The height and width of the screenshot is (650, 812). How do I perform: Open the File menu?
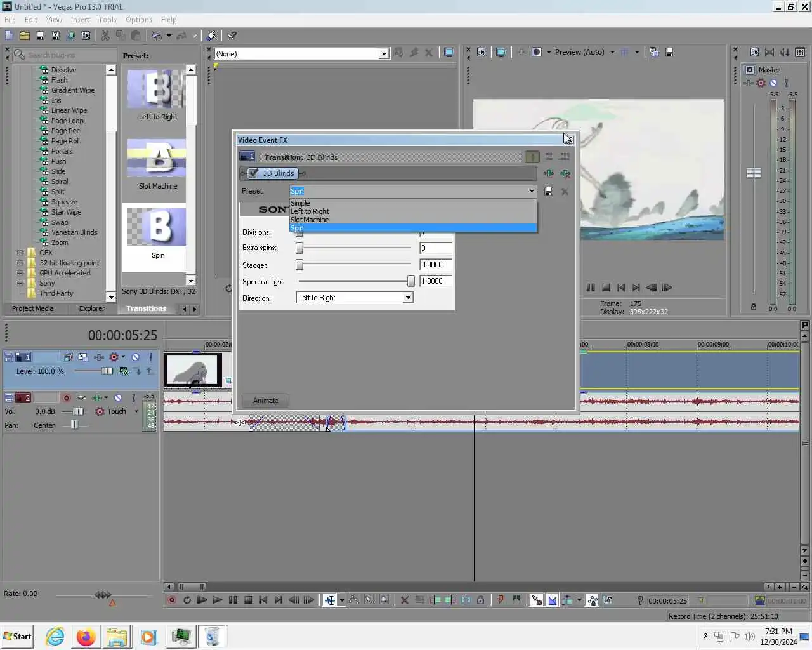(x=10, y=20)
